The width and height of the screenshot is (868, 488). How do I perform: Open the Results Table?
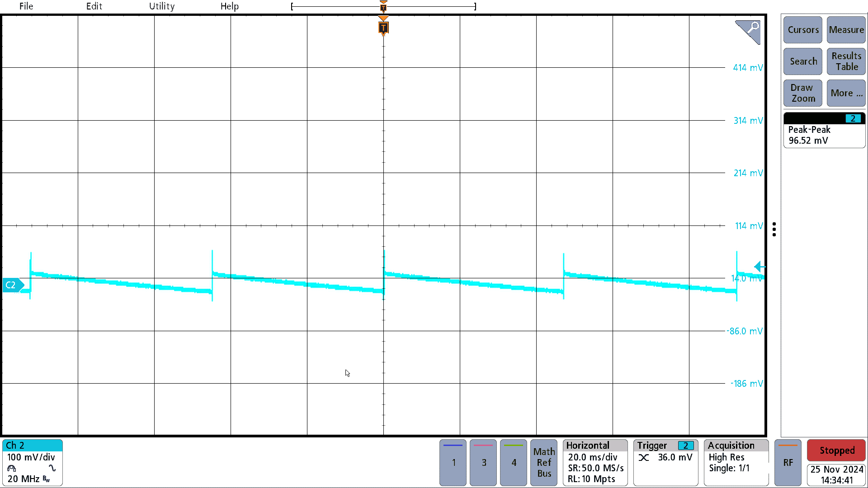(846, 61)
